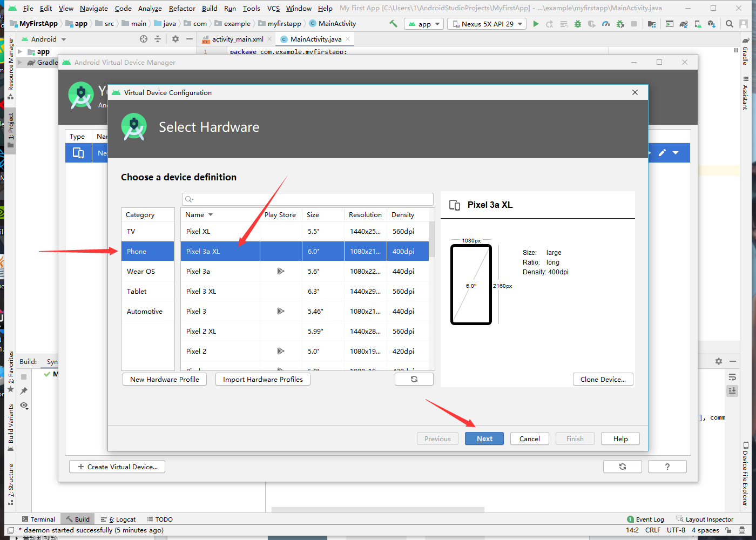Click the refresh icon button in device definition dialog
This screenshot has height=540, width=756.
[x=414, y=379]
